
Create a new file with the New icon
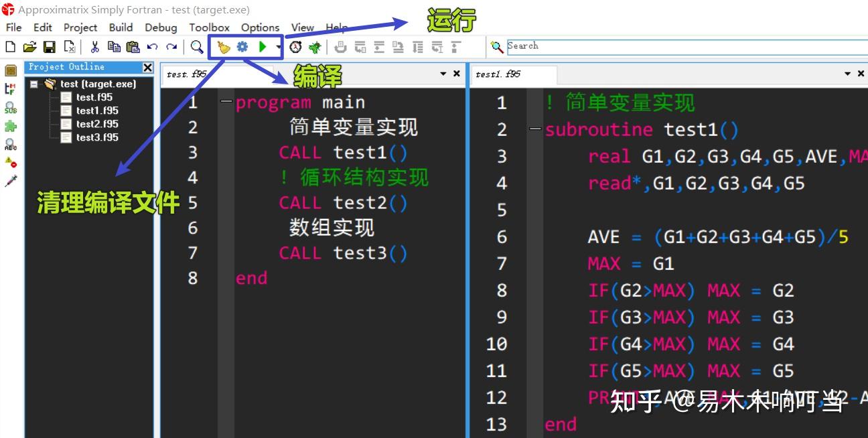(10, 47)
